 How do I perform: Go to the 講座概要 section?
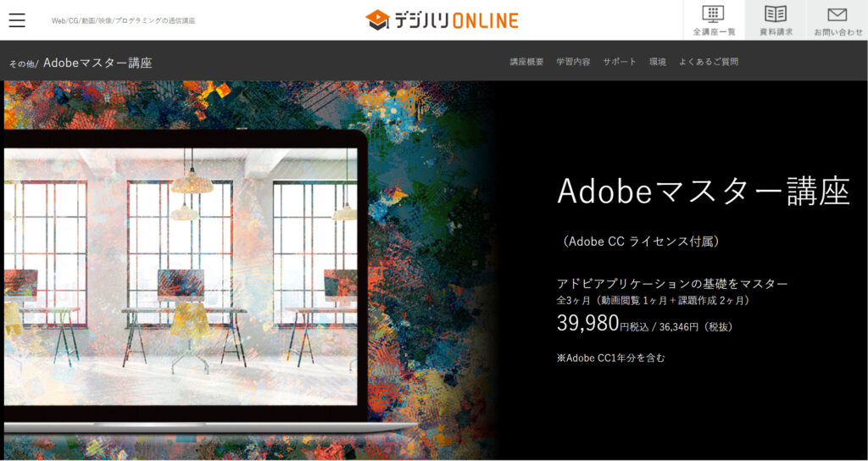[526, 62]
